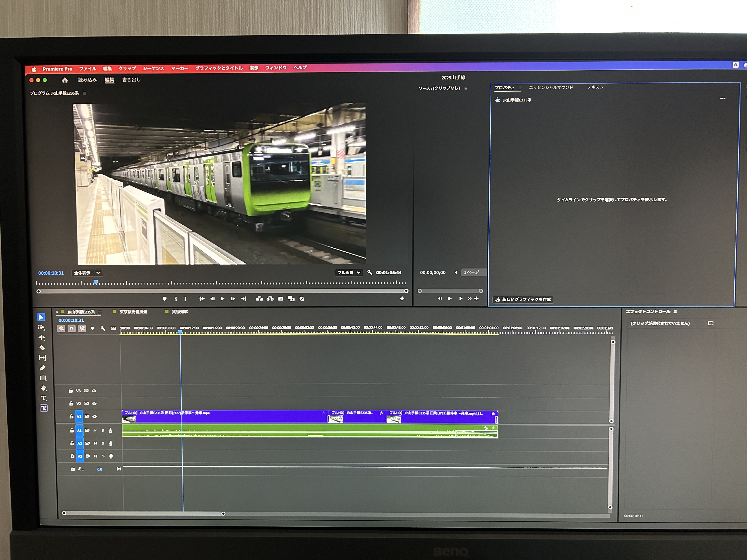
Task: Toggle nest sequence insert mode button
Action: [x=61, y=329]
